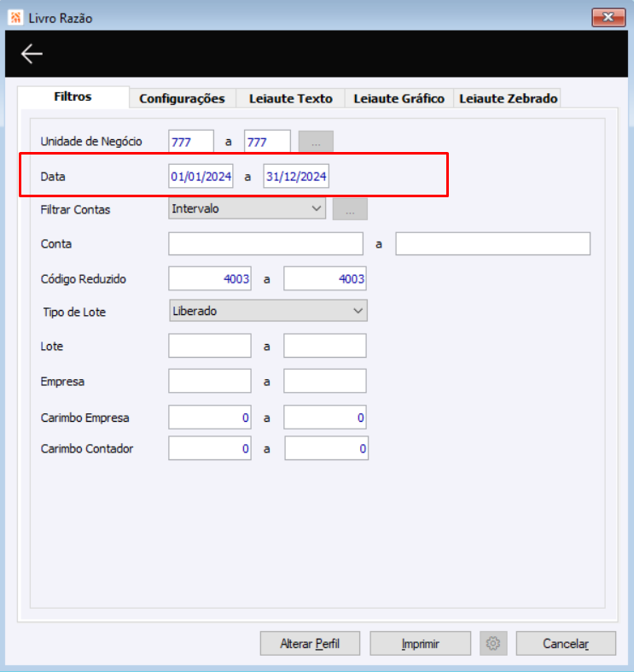This screenshot has height=672, width=634.
Task: Click the first Carimbo Contador field
Action: tap(210, 448)
